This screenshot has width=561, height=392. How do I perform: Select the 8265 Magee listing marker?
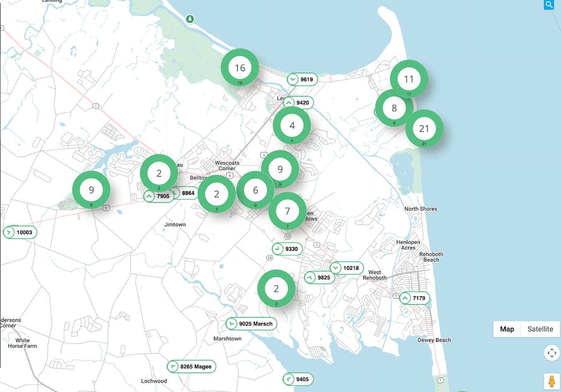(x=191, y=366)
